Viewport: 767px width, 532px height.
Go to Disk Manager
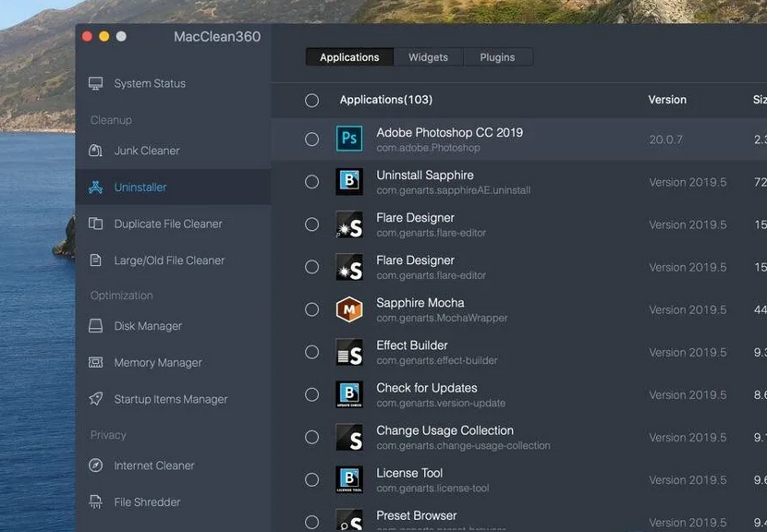tap(148, 326)
